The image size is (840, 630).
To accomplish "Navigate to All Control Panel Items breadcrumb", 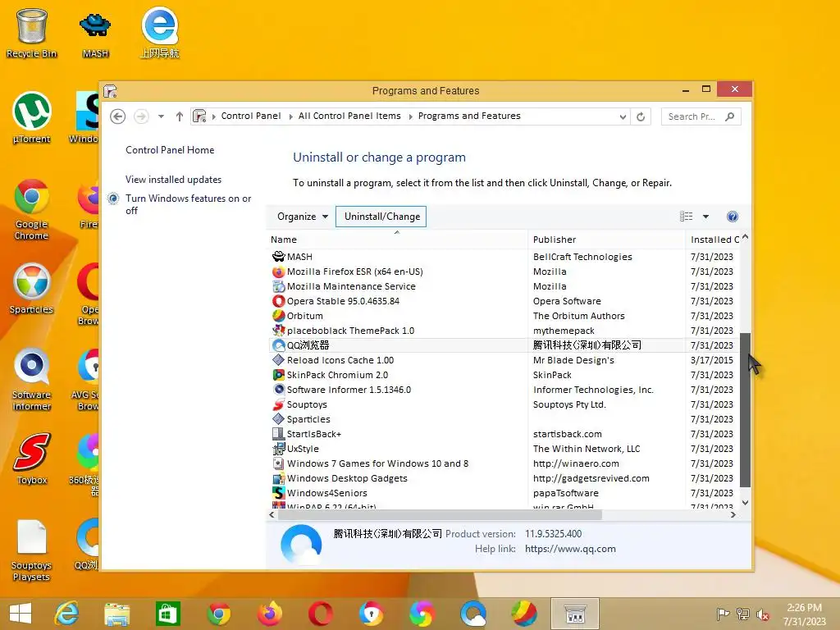I will 349,116.
